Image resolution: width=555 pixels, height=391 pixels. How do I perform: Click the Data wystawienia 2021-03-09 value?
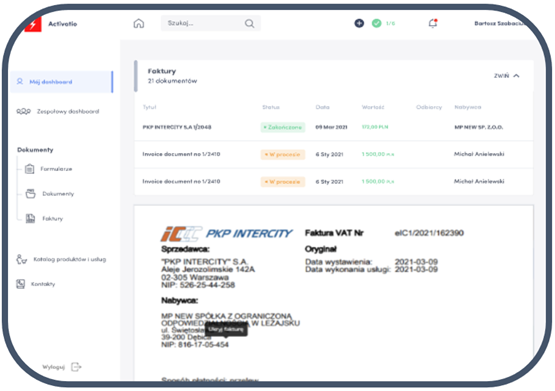tap(416, 262)
